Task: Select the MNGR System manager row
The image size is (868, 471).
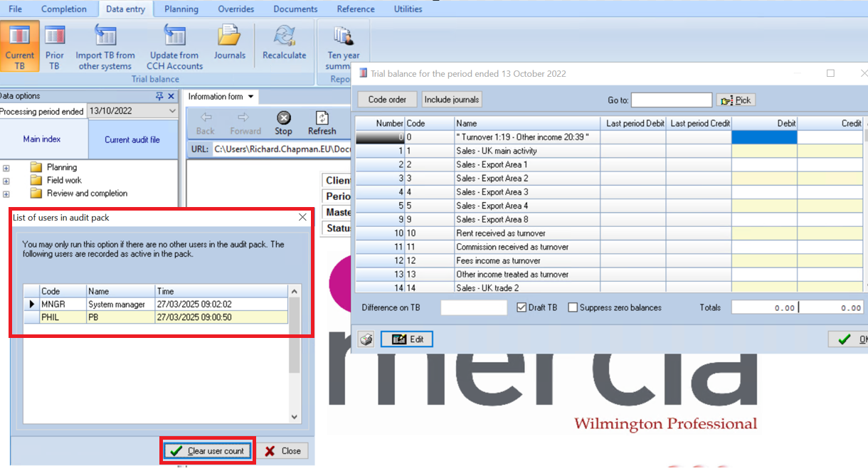Action: (x=155, y=304)
